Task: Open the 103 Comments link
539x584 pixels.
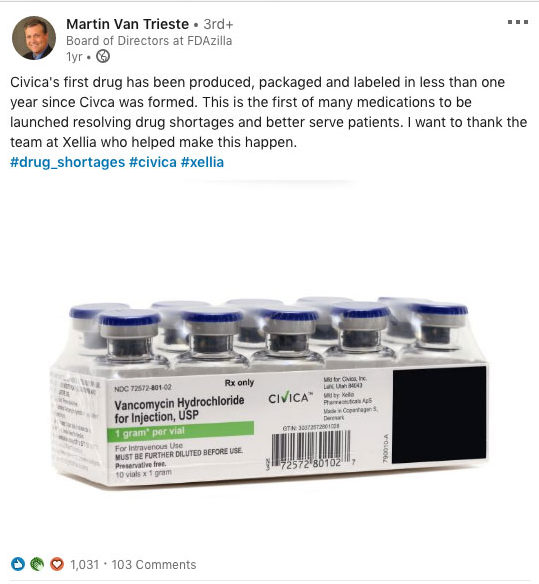Action: (154, 565)
